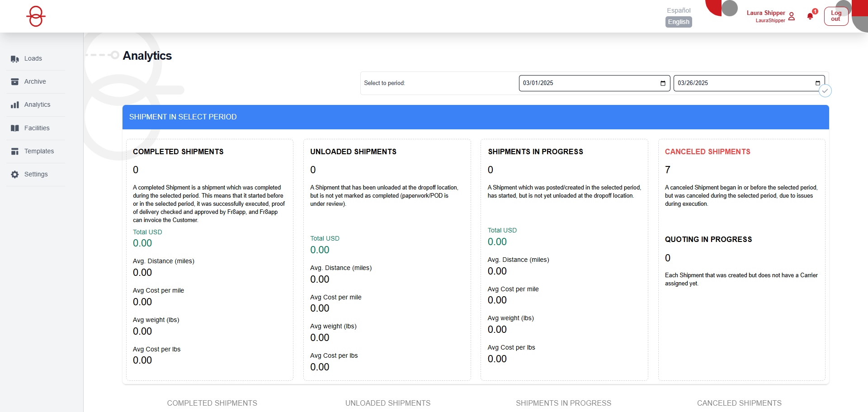Click Total USD label in Shipments In Progress card
The image size is (868, 412).
502,230
